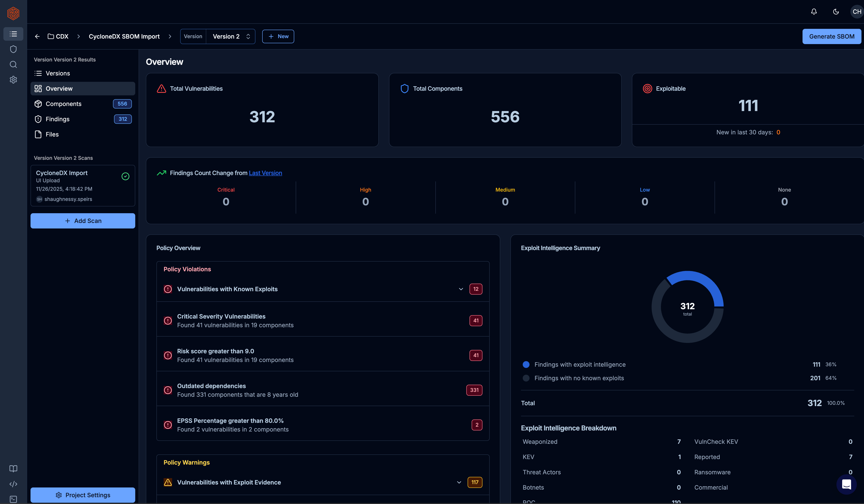864x504 pixels.
Task: Open the API code brackets icon
Action: click(x=13, y=484)
